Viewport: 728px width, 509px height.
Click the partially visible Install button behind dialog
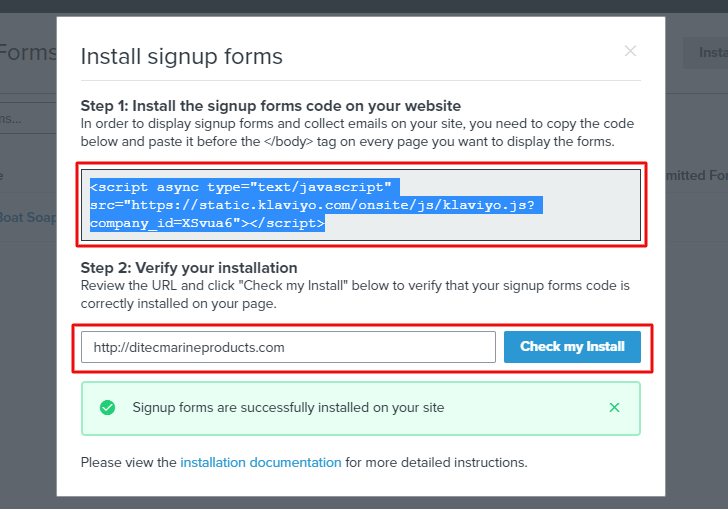(706, 53)
